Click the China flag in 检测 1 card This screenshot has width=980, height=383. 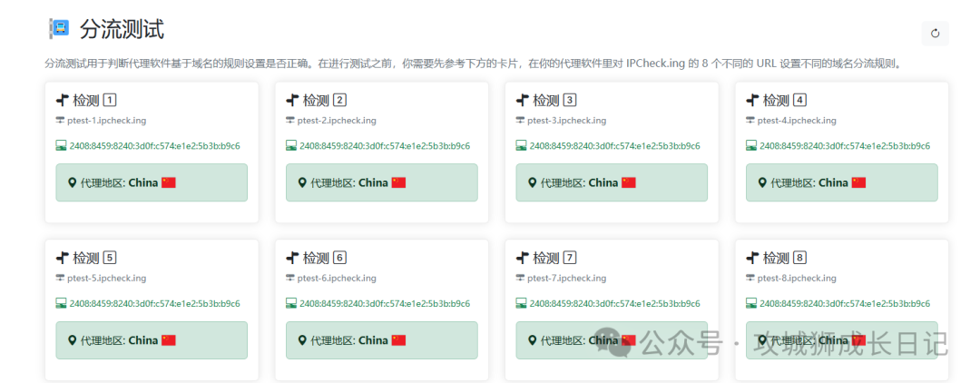(x=169, y=182)
